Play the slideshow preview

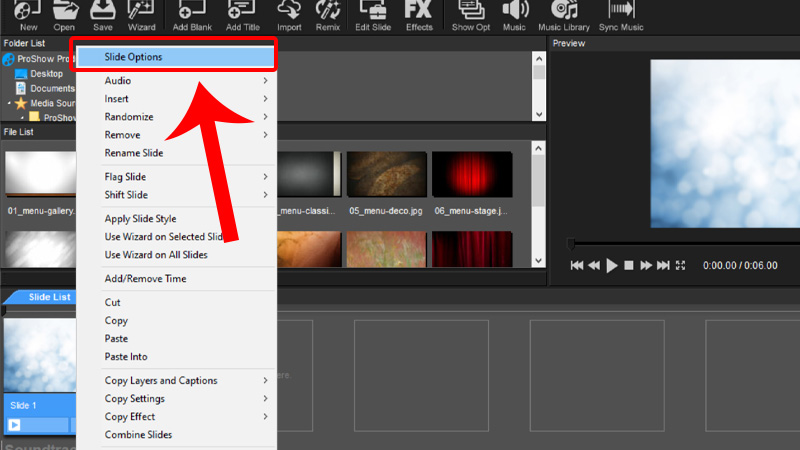tap(611, 265)
